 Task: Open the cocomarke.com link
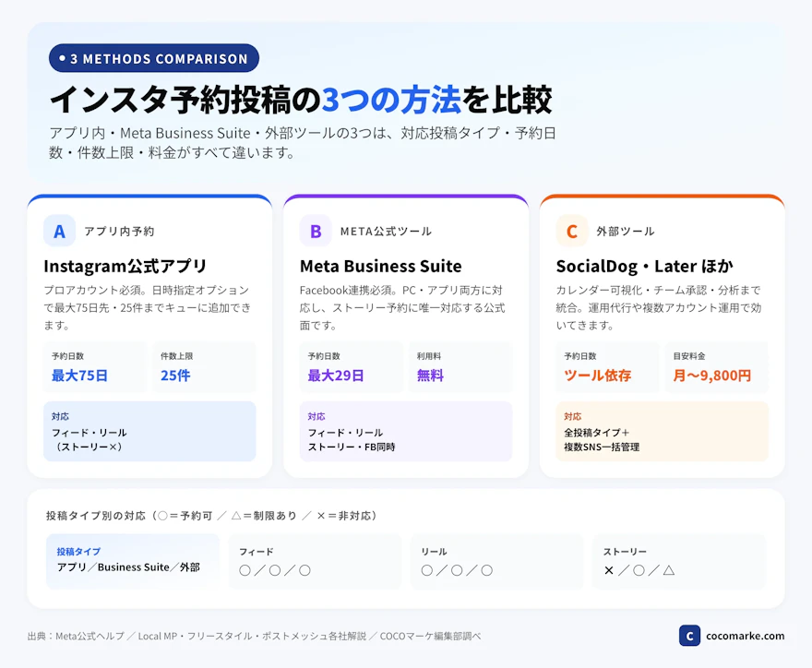[x=745, y=636]
